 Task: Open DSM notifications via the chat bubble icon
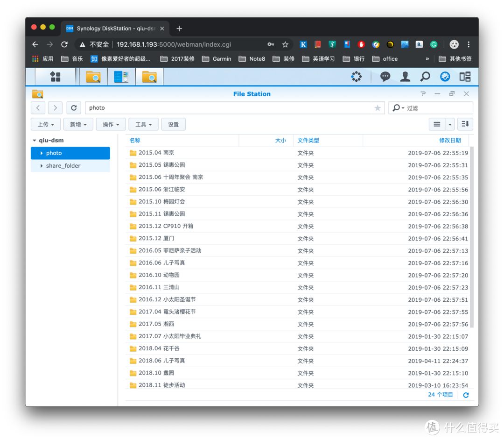385,76
